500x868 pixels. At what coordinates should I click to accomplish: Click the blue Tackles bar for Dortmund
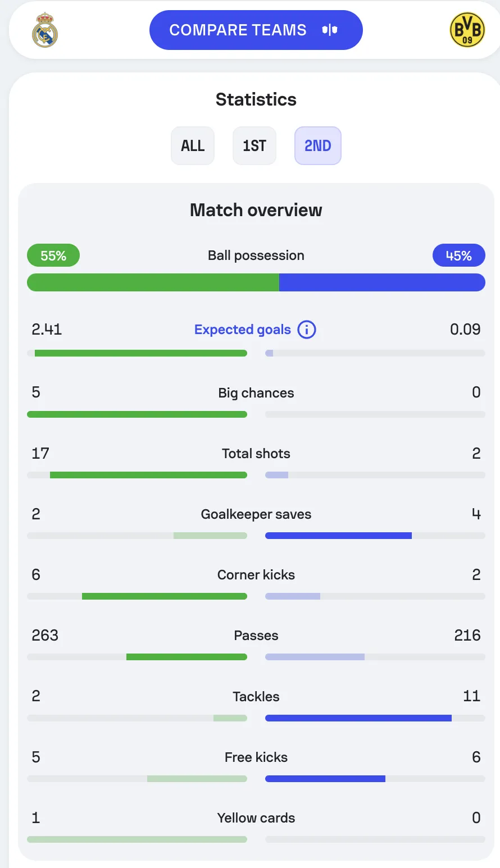pos(358,718)
